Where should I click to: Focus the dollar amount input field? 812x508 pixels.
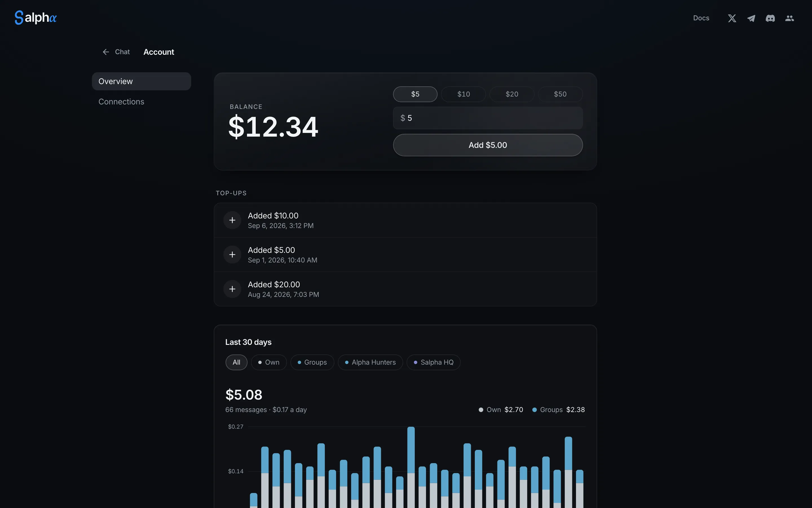coord(488,118)
